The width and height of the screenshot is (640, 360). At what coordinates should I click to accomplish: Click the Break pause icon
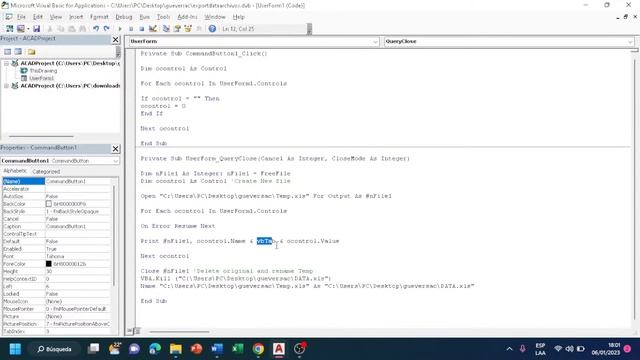click(131, 29)
